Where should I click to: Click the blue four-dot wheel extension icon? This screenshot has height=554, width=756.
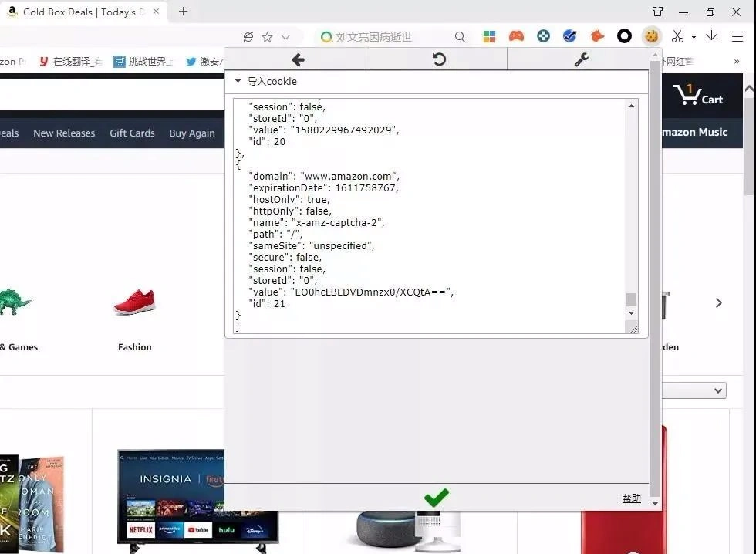click(543, 36)
